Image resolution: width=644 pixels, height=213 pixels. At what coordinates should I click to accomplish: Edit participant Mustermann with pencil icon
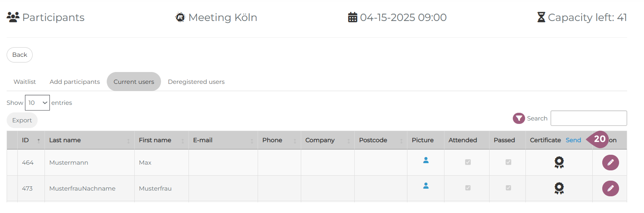point(610,162)
